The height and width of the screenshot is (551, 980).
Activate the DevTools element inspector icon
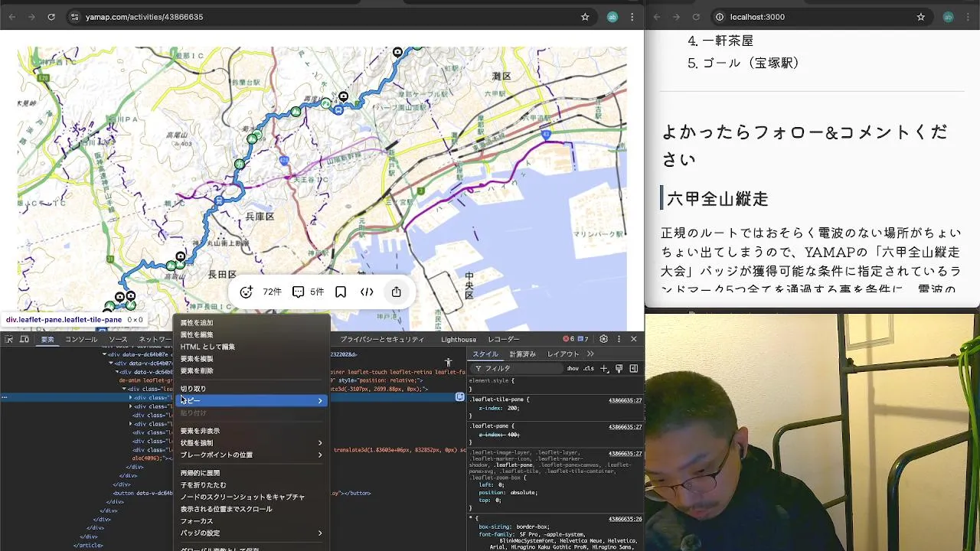(9, 339)
